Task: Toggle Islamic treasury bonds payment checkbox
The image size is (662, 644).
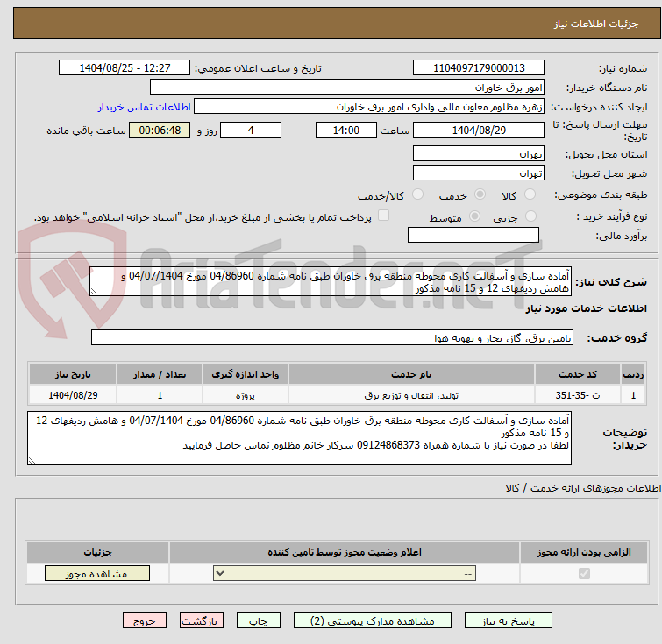Action: (x=383, y=216)
